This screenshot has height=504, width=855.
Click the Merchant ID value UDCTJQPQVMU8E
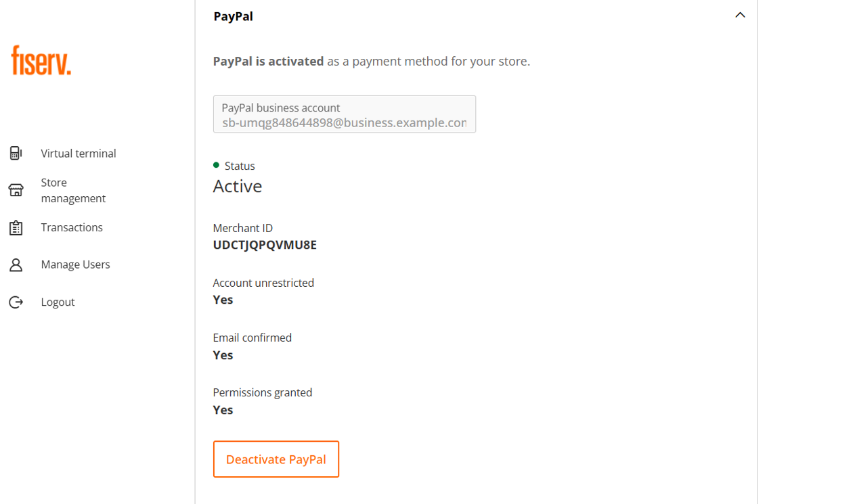click(265, 245)
